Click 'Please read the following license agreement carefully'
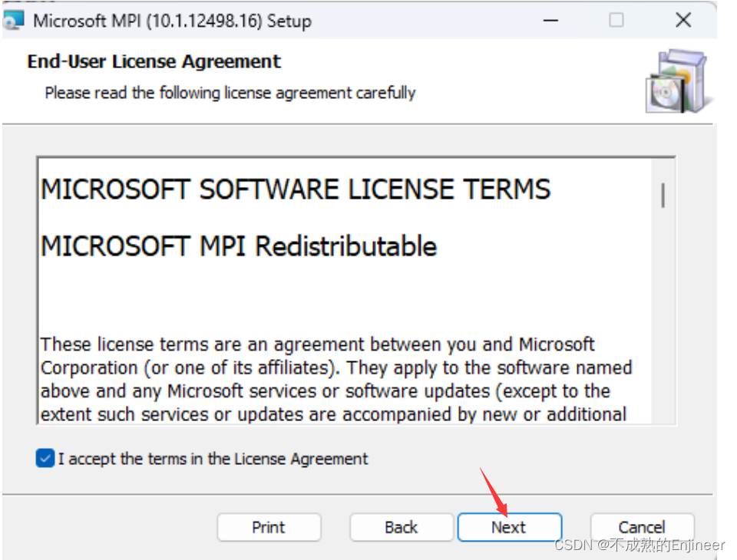Screen dimensions: 737x560 [230, 93]
